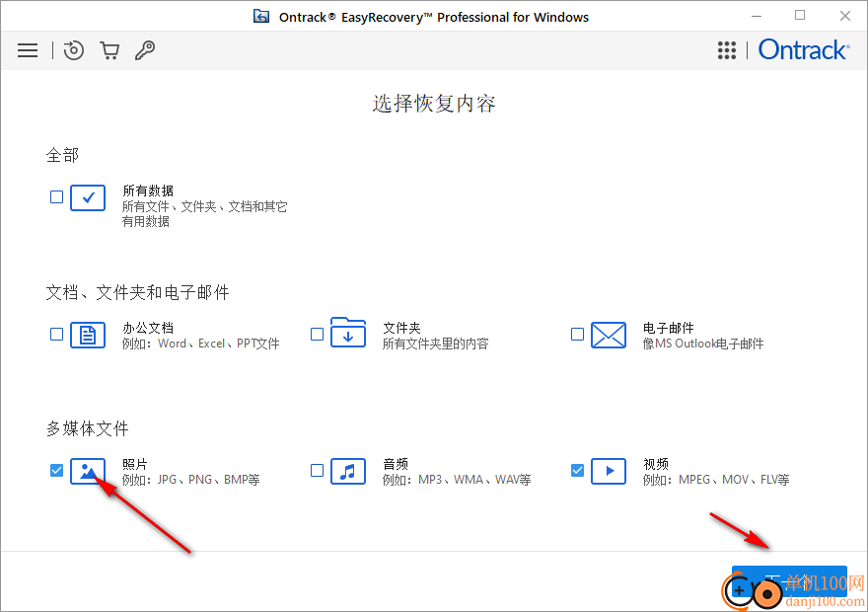Image resolution: width=868 pixels, height=612 pixels.
Task: Click the 文档、文件夹和电子邮件 section heading
Action: pyautogui.click(x=137, y=292)
